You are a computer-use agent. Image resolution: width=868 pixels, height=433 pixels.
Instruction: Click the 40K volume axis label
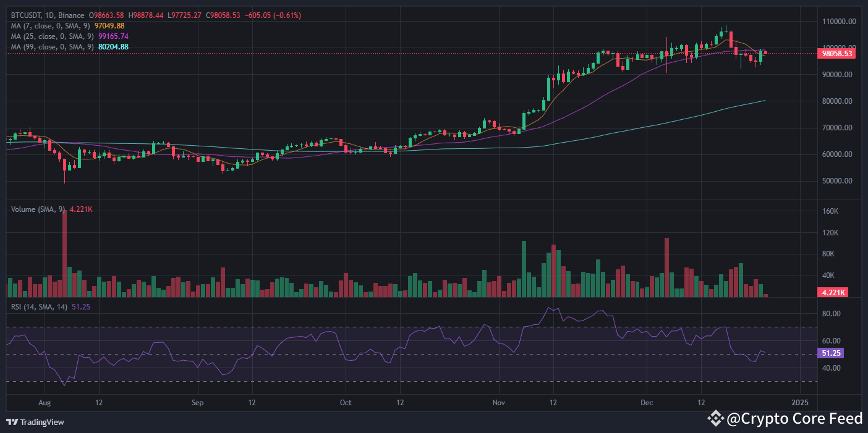point(828,275)
